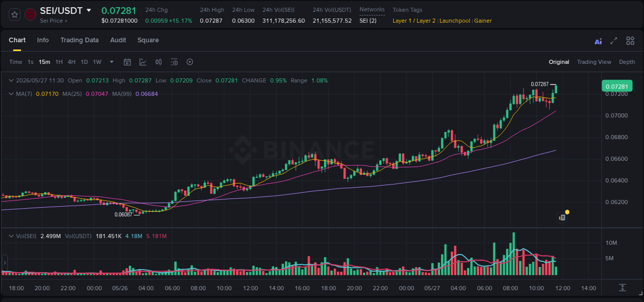Open the SEI/USDT pair selector dropdown arrow
The height and width of the screenshot is (302, 644).
(x=89, y=10)
